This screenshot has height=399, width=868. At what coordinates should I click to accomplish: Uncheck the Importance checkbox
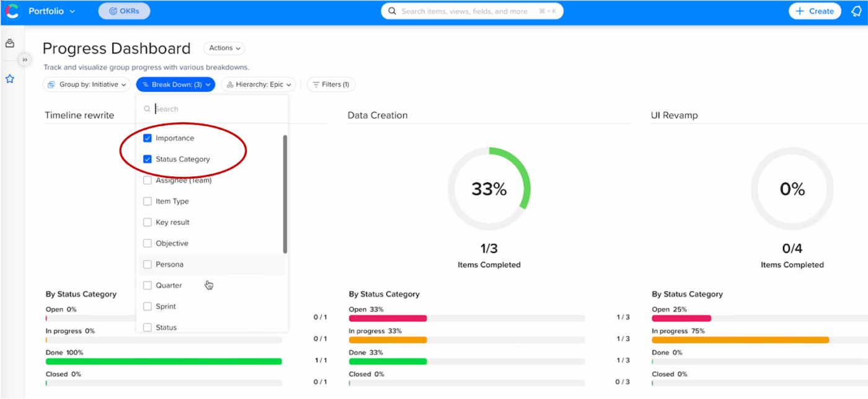(x=148, y=138)
